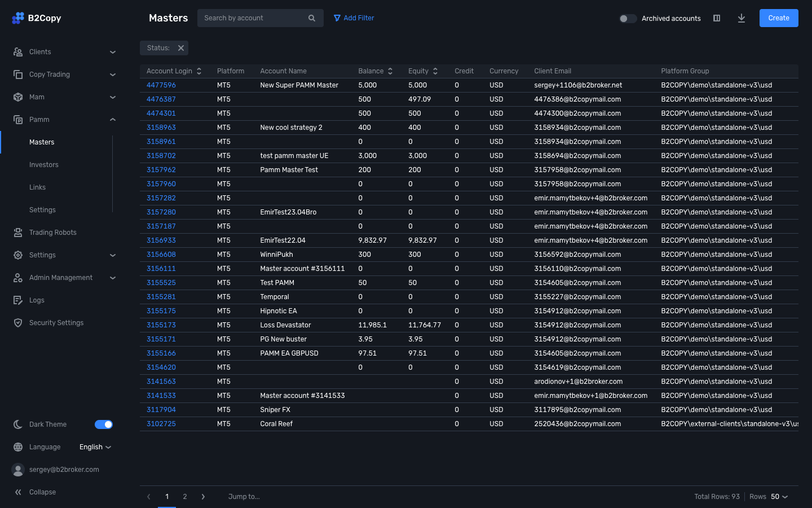This screenshot has width=812, height=508.
Task: Go to next page arrow
Action: (203, 497)
